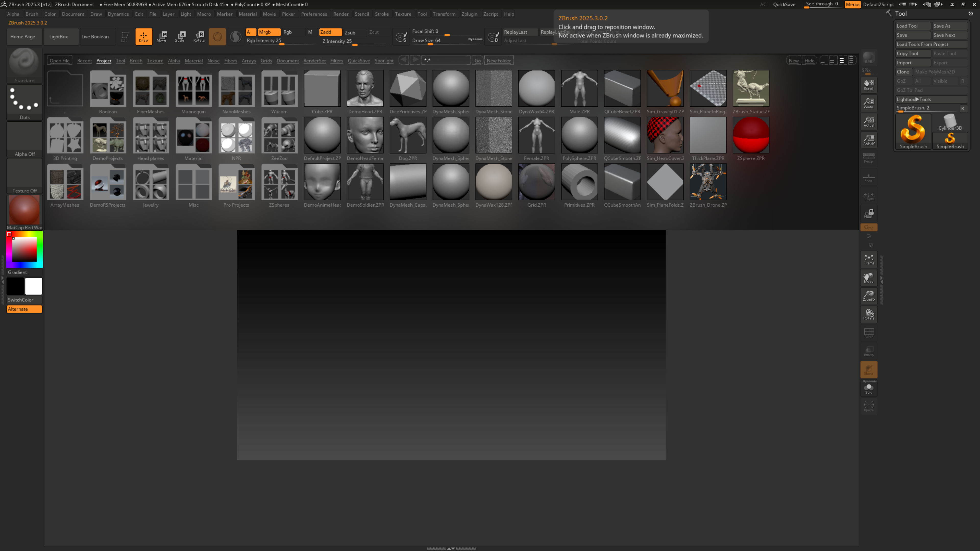980x551 pixels.
Task: Click the LightBox back navigation arrow
Action: [404, 60]
